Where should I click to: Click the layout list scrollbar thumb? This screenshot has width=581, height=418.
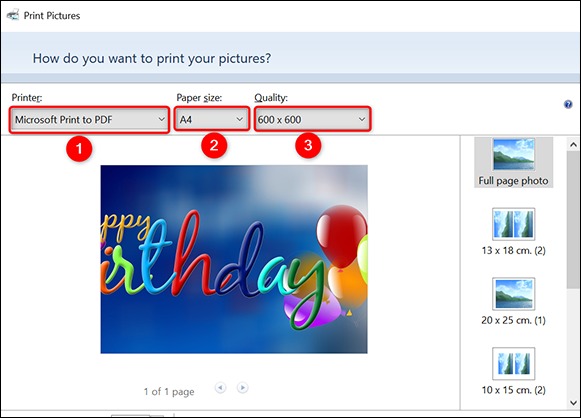(573, 219)
